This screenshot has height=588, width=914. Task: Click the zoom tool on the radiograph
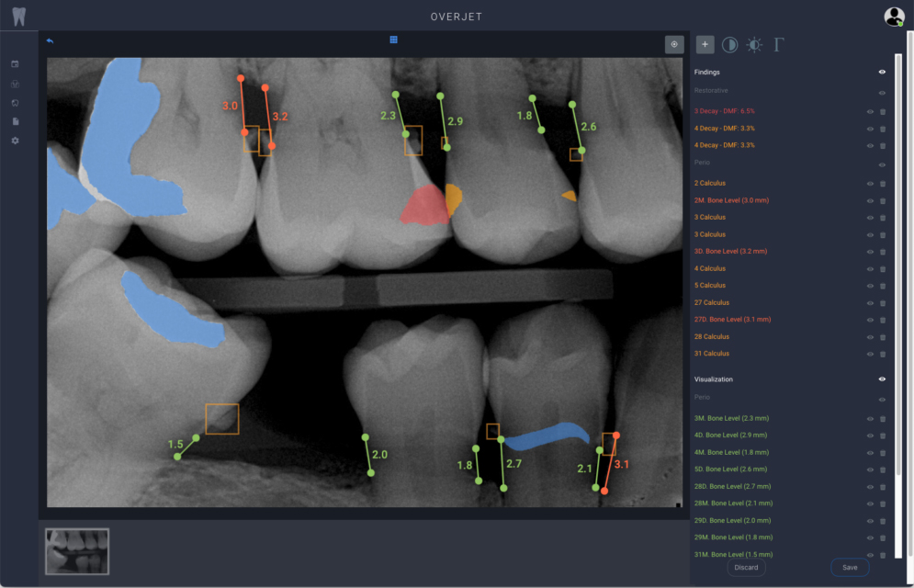(x=674, y=43)
